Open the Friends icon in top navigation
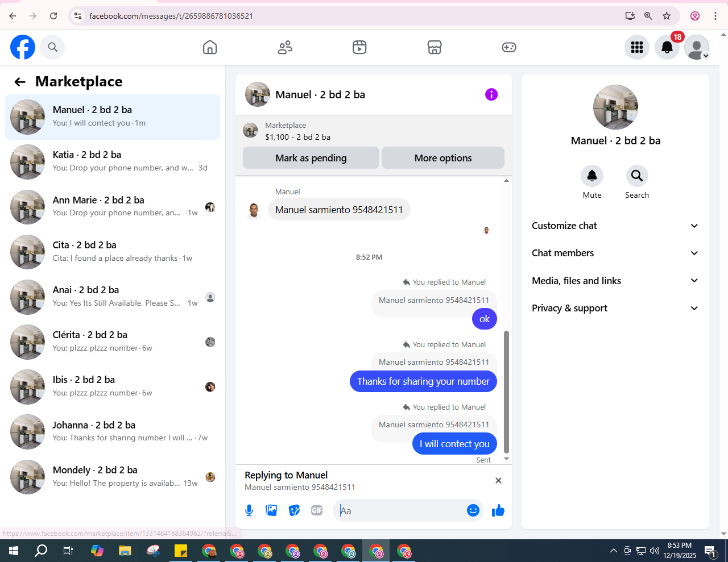Viewport: 728px width, 562px height. [x=285, y=47]
